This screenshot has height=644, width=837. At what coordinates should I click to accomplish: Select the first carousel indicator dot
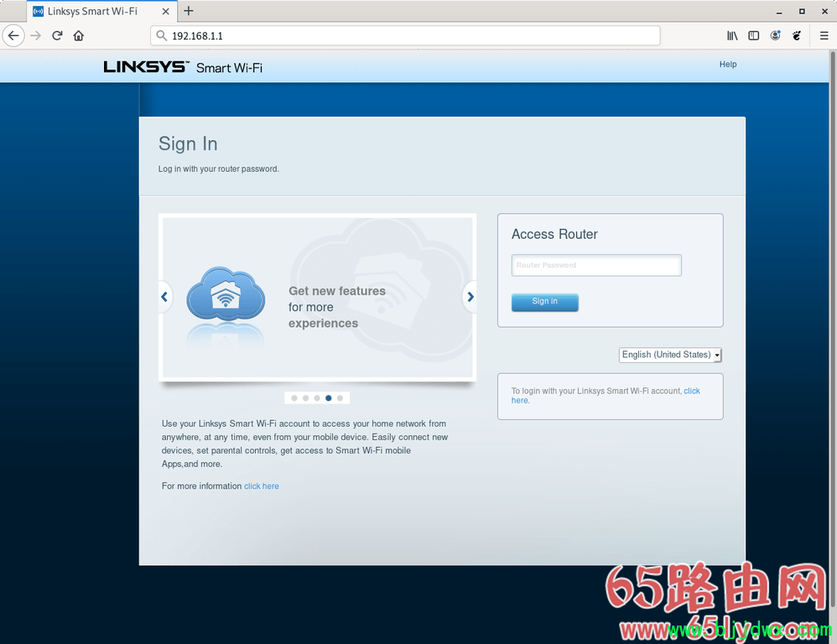click(x=294, y=398)
